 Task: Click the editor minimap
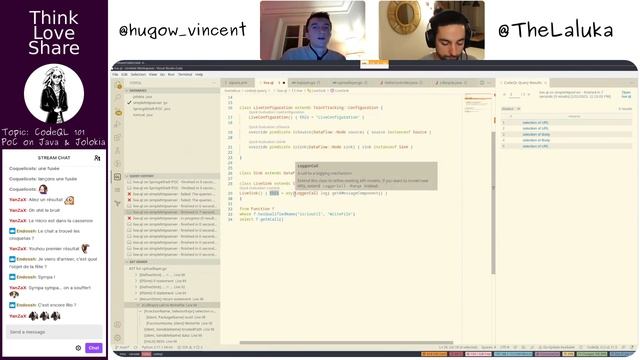[x=478, y=103]
